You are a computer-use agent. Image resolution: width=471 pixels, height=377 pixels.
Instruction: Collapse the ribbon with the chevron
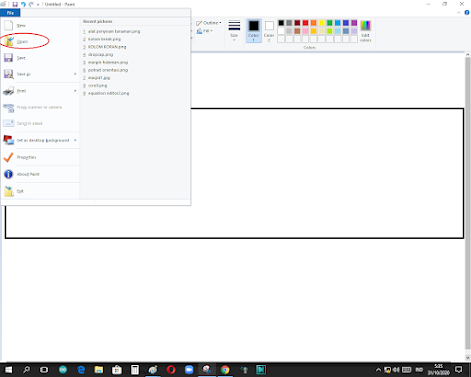459,13
